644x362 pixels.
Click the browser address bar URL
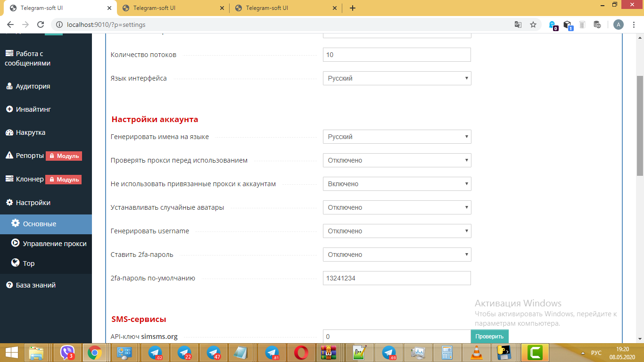point(107,25)
